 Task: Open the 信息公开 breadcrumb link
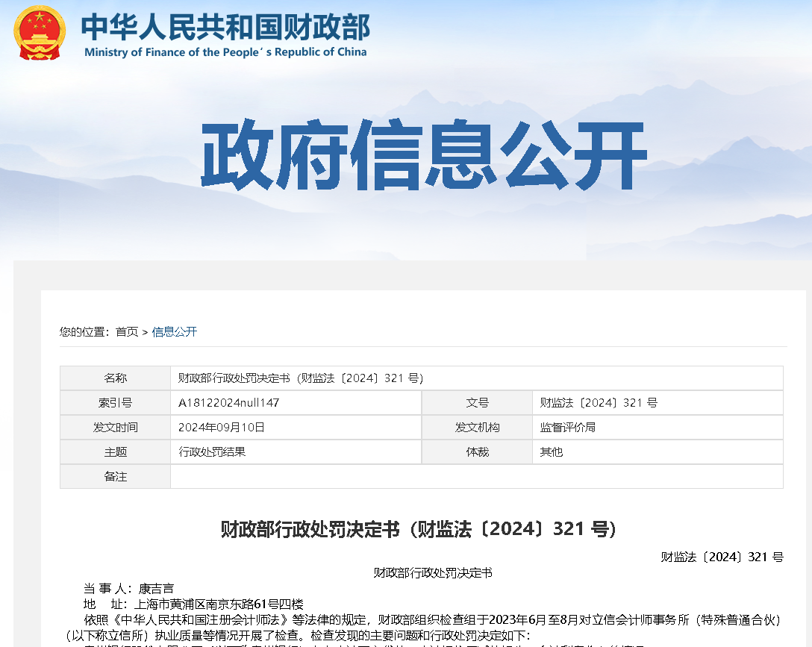click(x=175, y=332)
